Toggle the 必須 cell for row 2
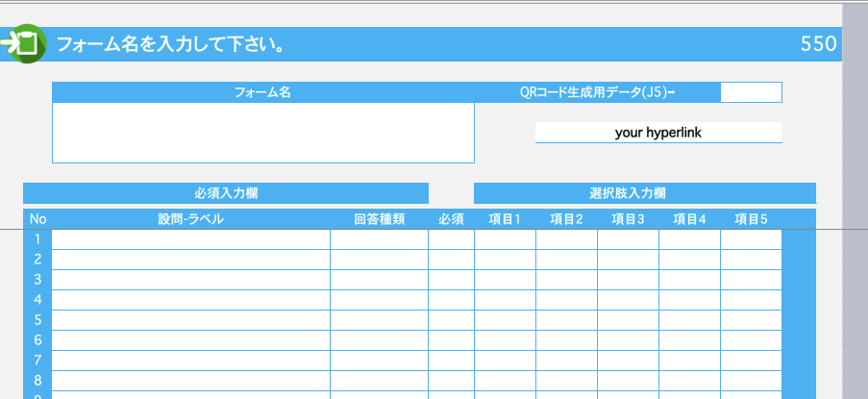Viewport: 868px width, 399px height. [451, 260]
